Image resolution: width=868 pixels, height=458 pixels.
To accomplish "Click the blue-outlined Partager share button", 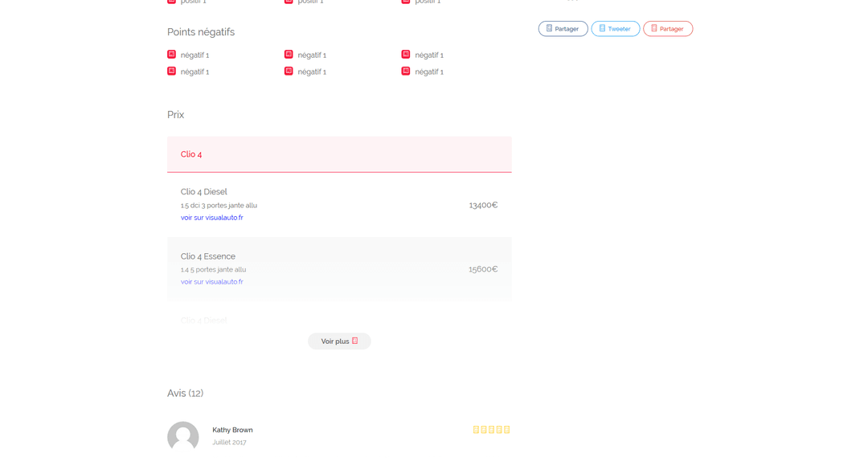I will (563, 29).
